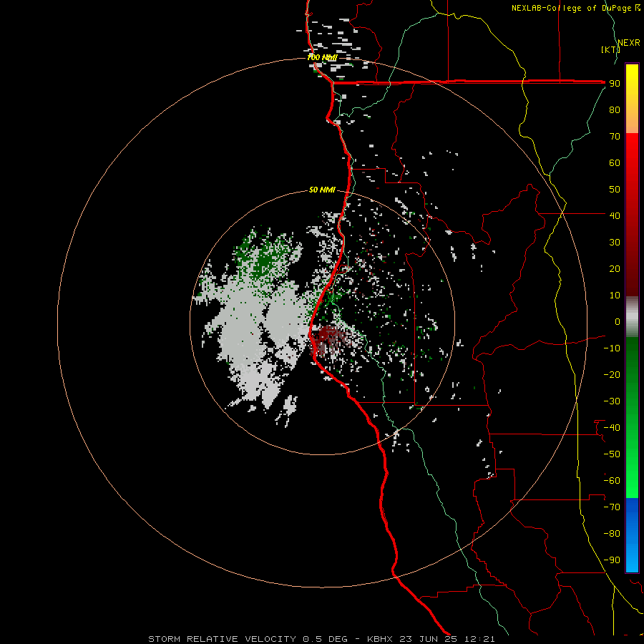Click the "-60" velocity scale label

coord(612,481)
